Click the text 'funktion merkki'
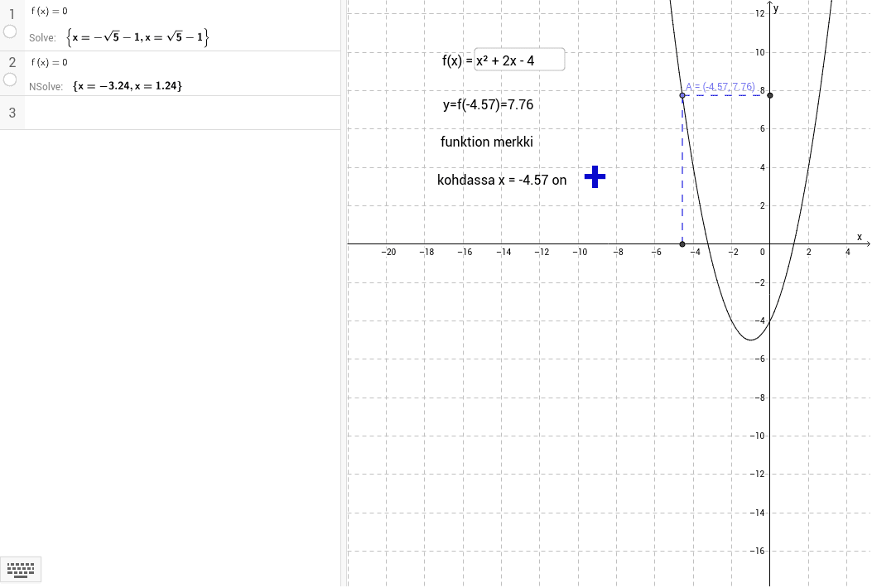 tap(487, 142)
